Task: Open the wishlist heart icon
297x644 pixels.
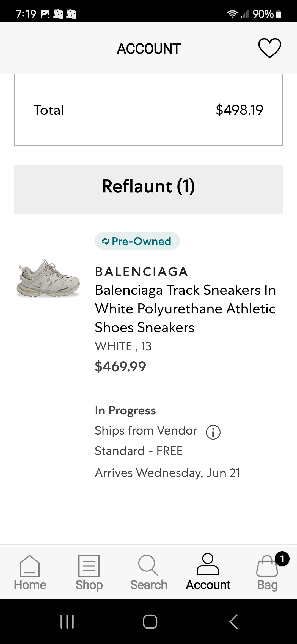Action: click(269, 48)
